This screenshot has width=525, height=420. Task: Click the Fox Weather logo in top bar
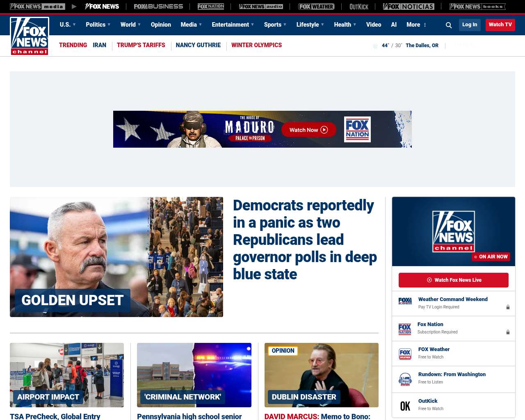click(x=316, y=7)
